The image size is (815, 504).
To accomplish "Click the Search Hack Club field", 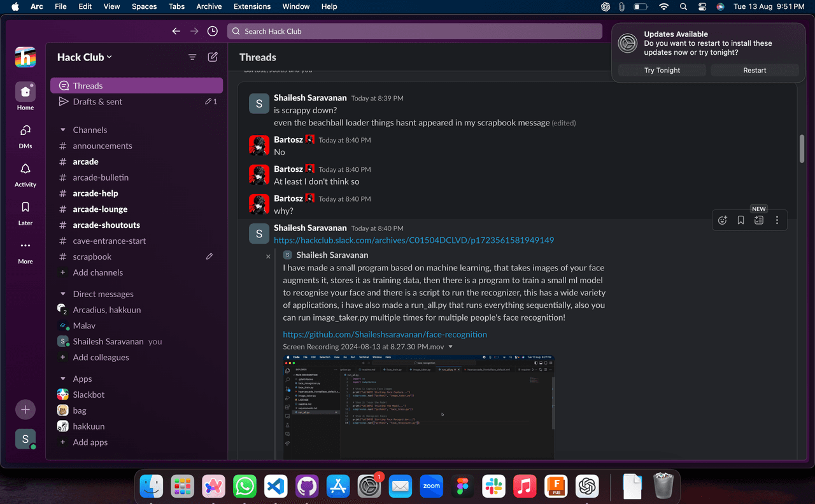I will [414, 31].
